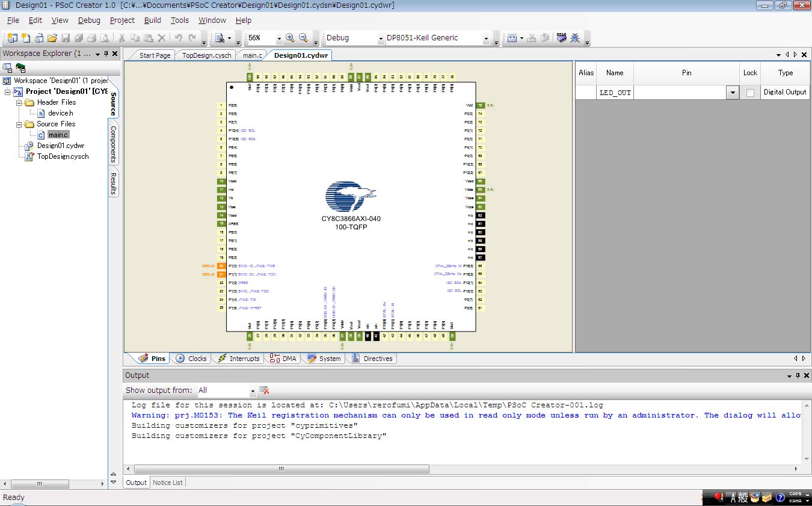This screenshot has height=506, width=812.
Task: Click the Zoom Out magnifier icon
Action: click(303, 38)
